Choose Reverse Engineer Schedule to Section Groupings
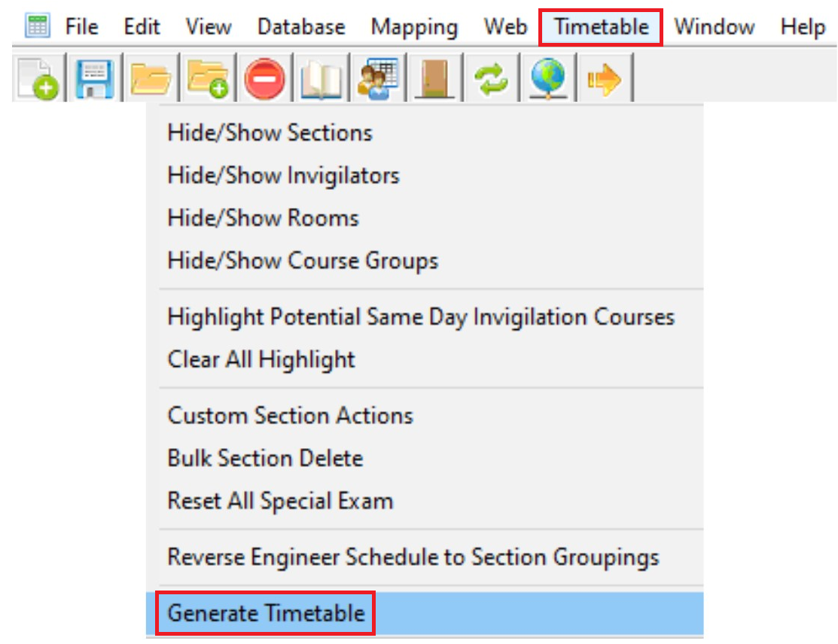 413,557
